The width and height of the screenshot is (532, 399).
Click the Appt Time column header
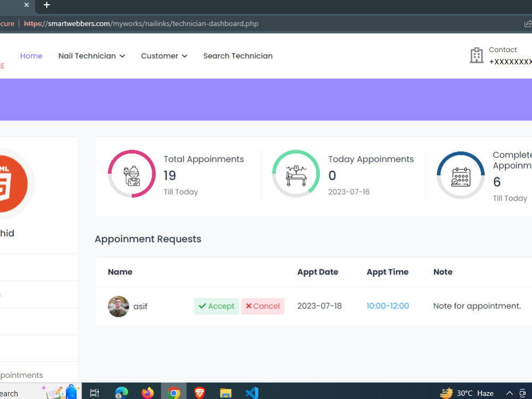[387, 272]
